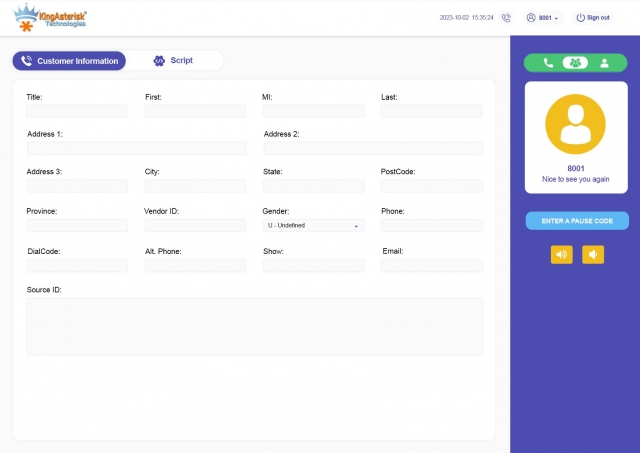The height and width of the screenshot is (453, 640).
Task: Click the Sign out button
Action: pyautogui.click(x=593, y=18)
